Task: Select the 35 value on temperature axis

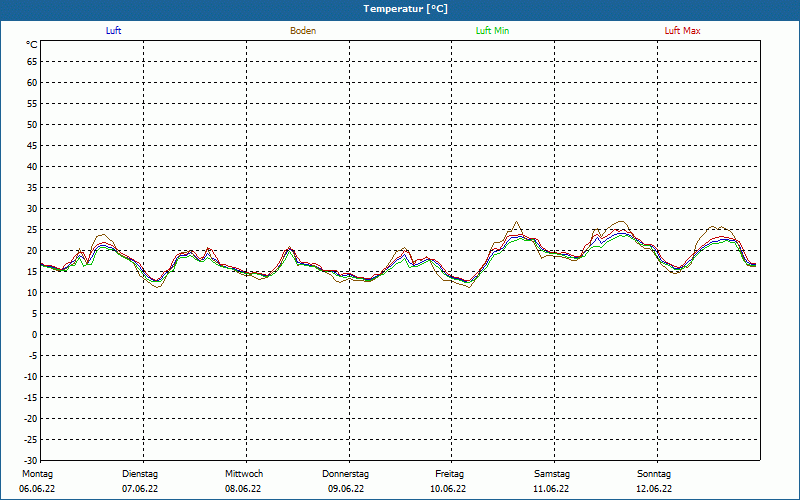Action: click(x=32, y=188)
